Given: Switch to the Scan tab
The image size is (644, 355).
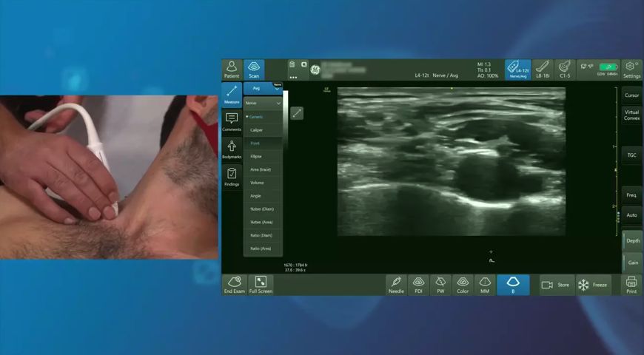Looking at the screenshot, I should [x=254, y=70].
